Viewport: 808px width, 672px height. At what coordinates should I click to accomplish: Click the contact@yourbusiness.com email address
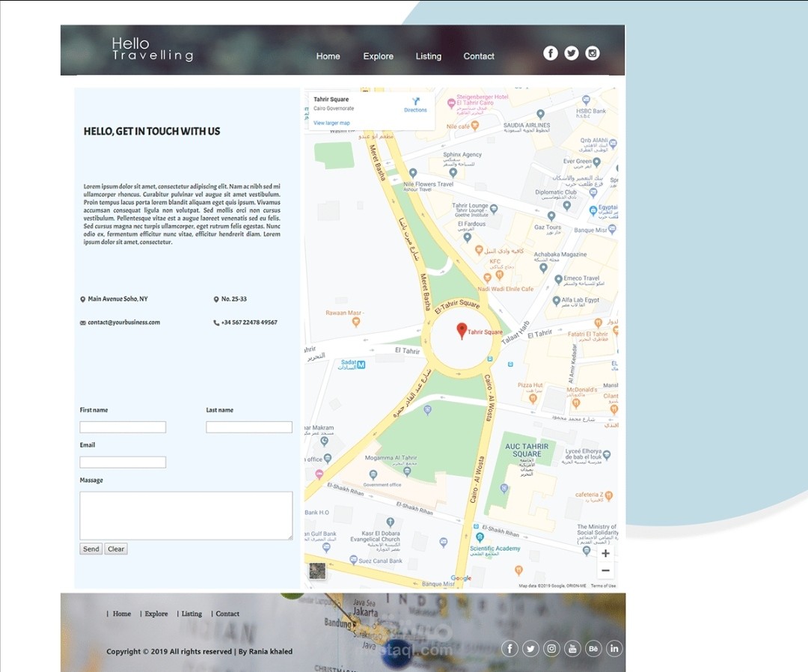tap(123, 323)
